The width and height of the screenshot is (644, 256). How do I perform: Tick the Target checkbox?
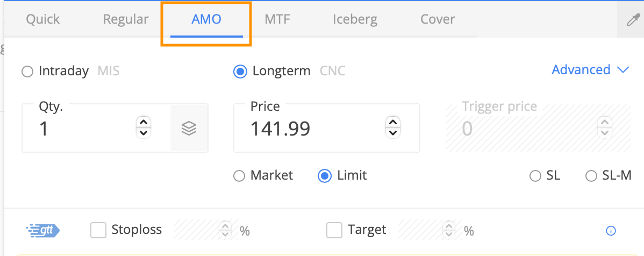[334, 230]
